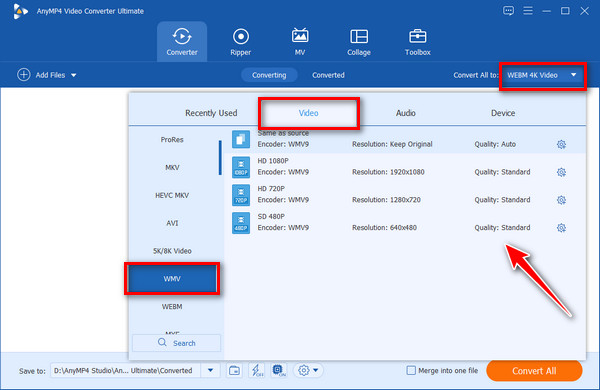Screen dimensions: 600x390
Task: Toggle the lightning fast conversion icon
Action: click(256, 370)
